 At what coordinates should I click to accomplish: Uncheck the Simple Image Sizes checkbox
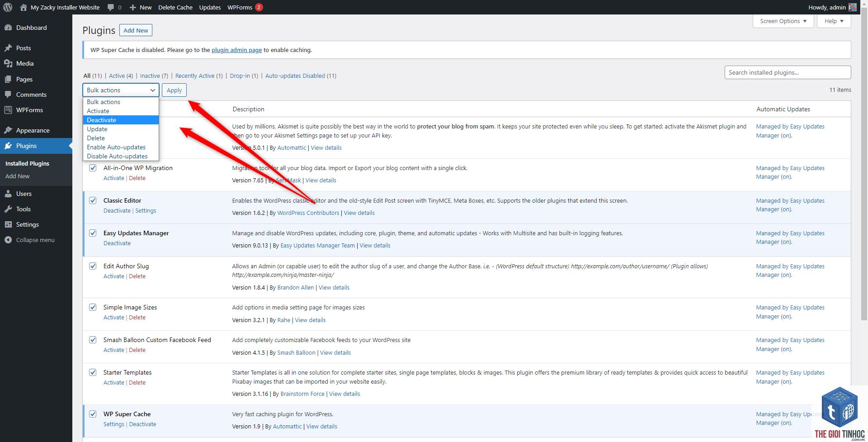pyautogui.click(x=93, y=307)
